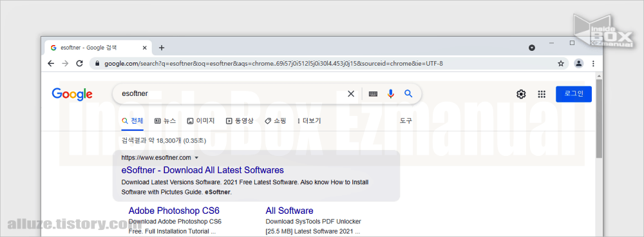Open the Chrome profile avatar menu
The image size is (644, 237).
point(579,63)
